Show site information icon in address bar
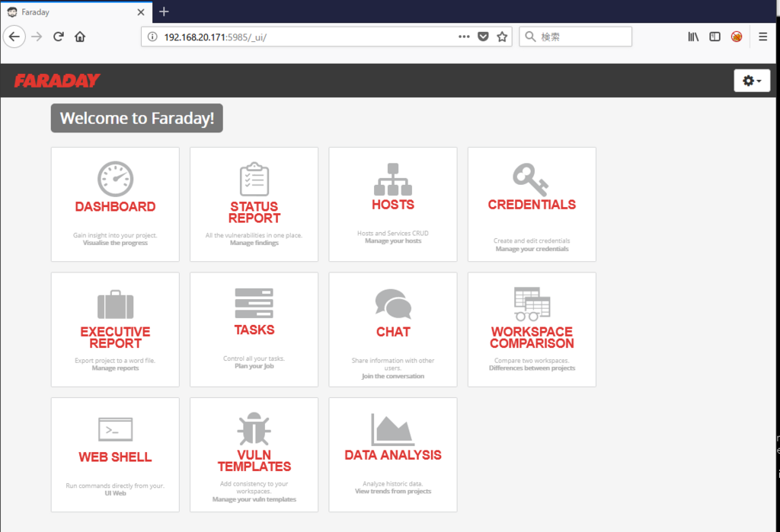 coord(152,37)
